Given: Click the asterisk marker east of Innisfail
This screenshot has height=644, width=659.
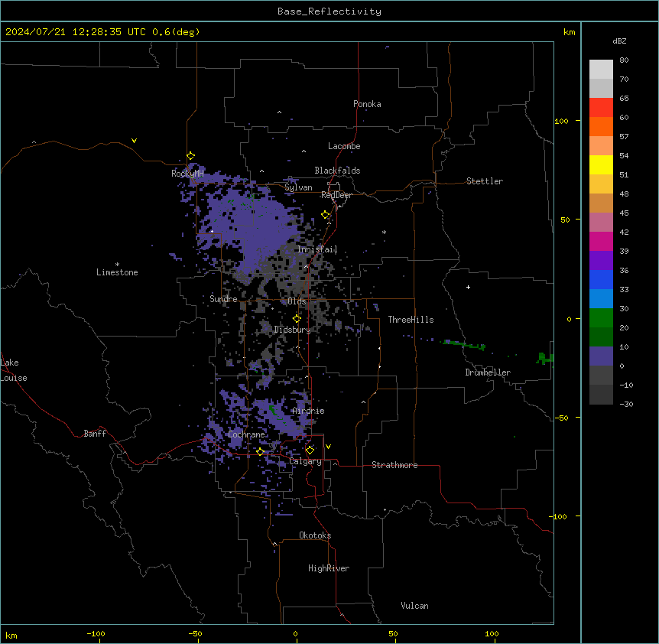Looking at the screenshot, I should [384, 232].
